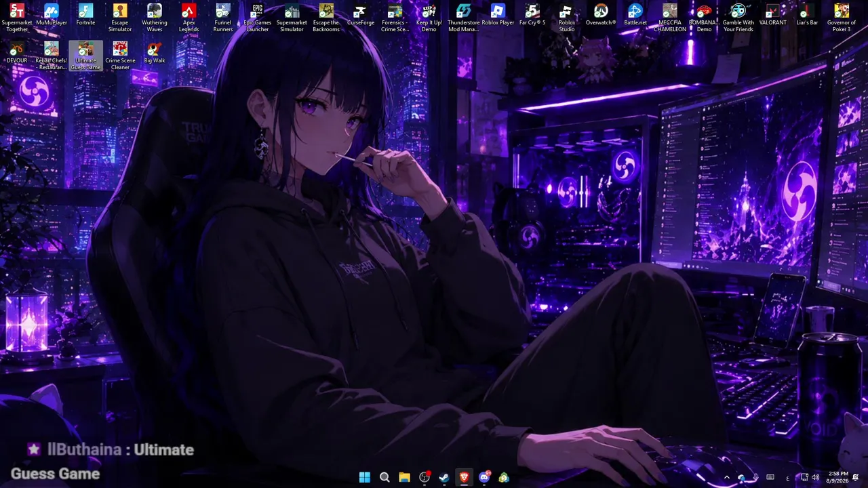The image size is (868, 488).
Task: Select the Supermarket Simulator desktop icon
Action: point(292,18)
